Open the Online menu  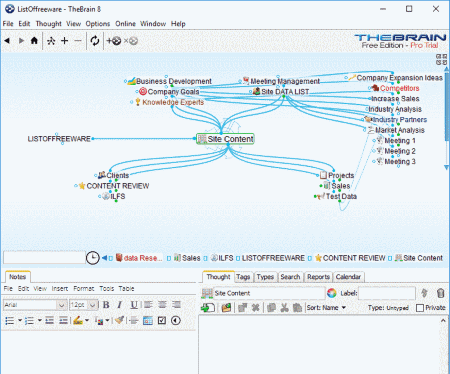tap(125, 24)
